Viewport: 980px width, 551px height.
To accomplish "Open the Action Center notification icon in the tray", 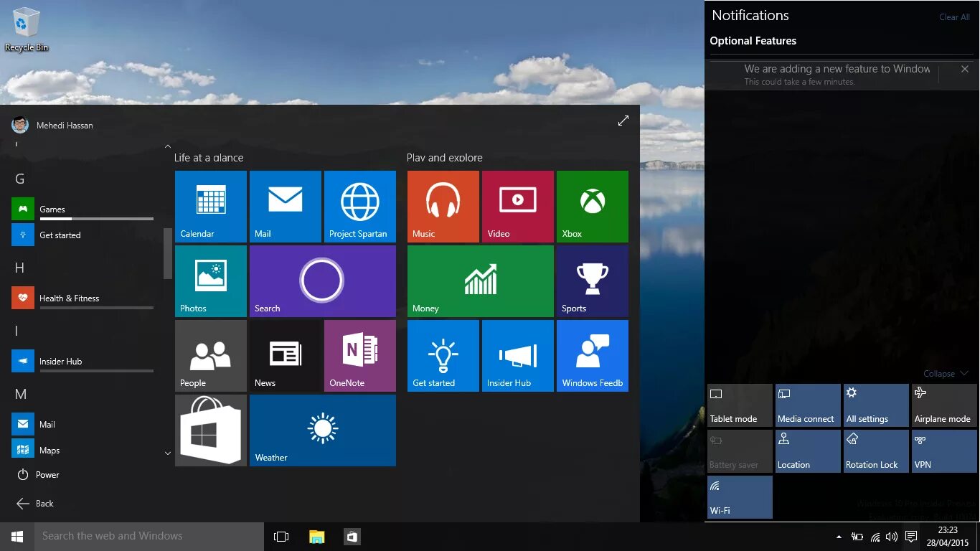I will point(911,537).
